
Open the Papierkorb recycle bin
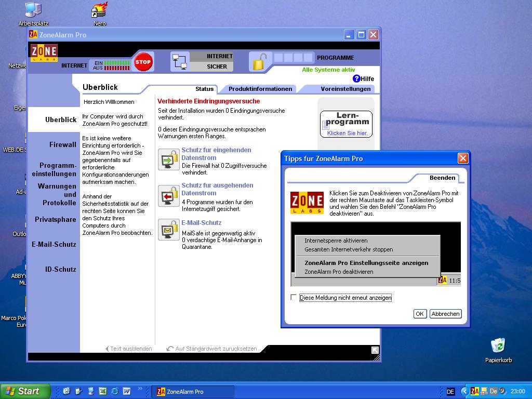(498, 351)
